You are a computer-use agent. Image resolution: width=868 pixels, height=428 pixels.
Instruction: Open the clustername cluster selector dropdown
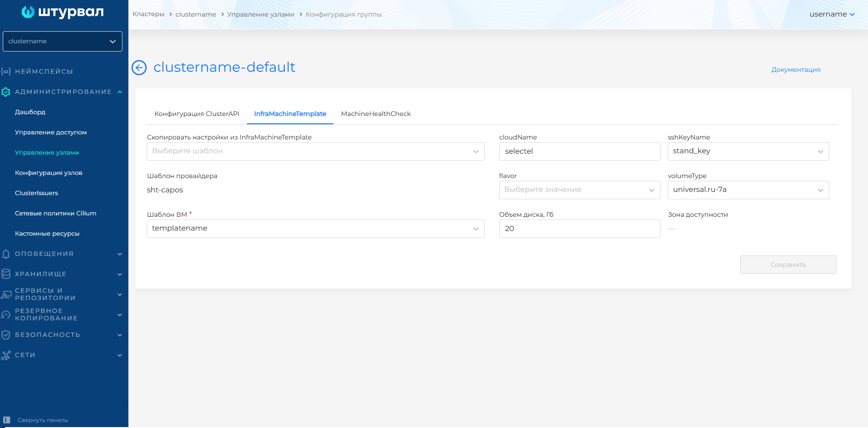[62, 41]
